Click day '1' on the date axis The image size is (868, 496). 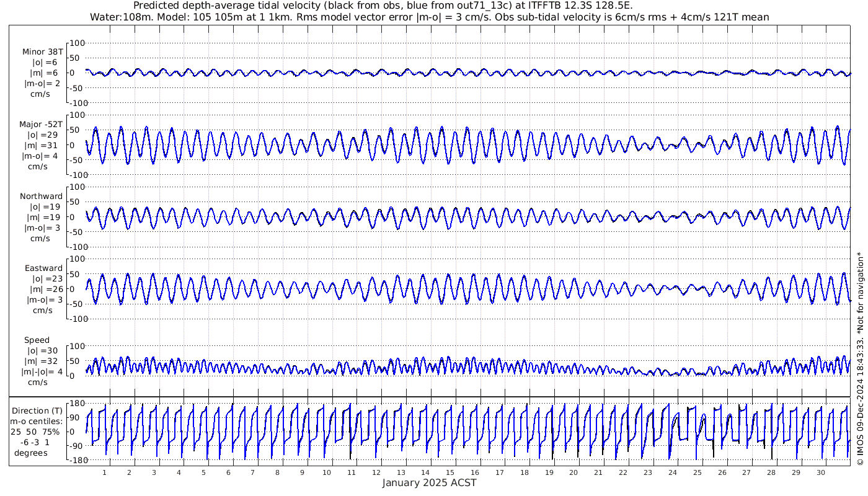coord(105,472)
